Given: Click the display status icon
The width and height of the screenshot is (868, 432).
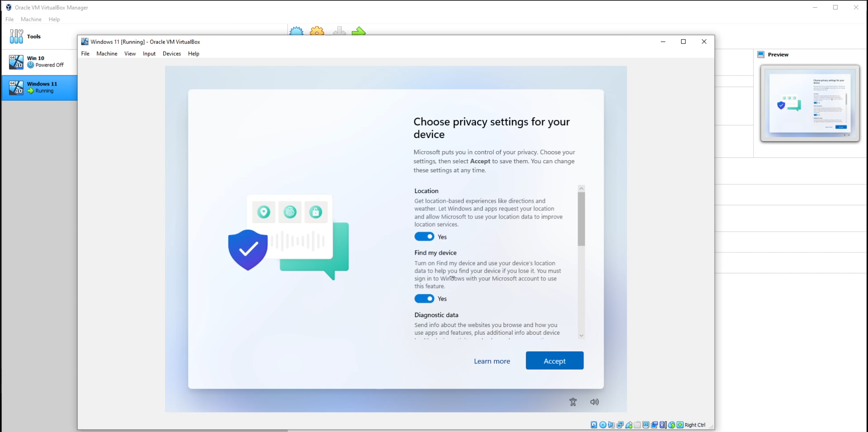Looking at the screenshot, I should point(646,425).
